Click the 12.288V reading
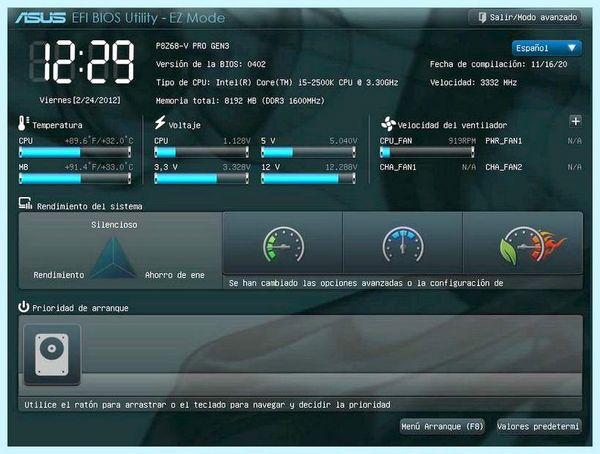600x454 pixels. pos(341,167)
